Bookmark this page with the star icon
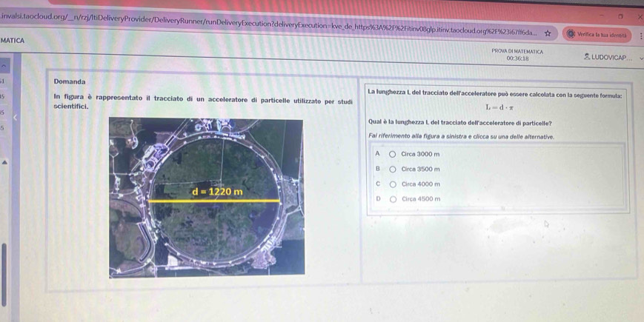 tap(548, 33)
